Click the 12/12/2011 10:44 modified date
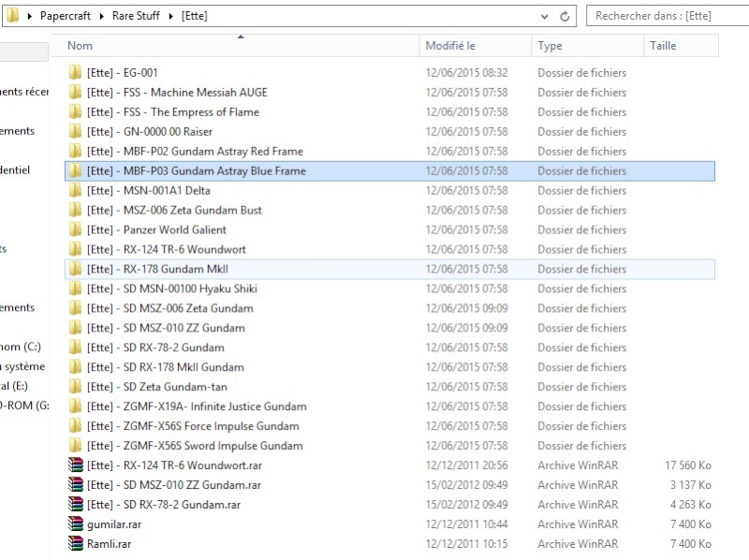Viewport: 749px width, 560px height. coord(466,523)
